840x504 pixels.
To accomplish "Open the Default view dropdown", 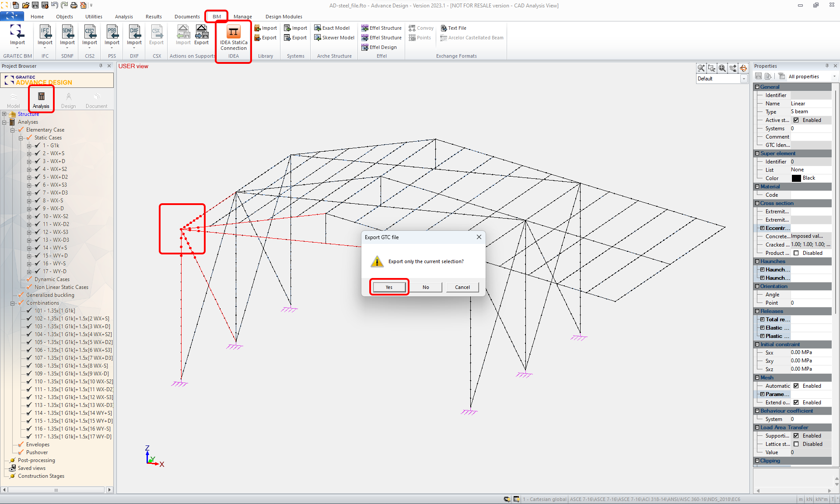I will pyautogui.click(x=744, y=79).
